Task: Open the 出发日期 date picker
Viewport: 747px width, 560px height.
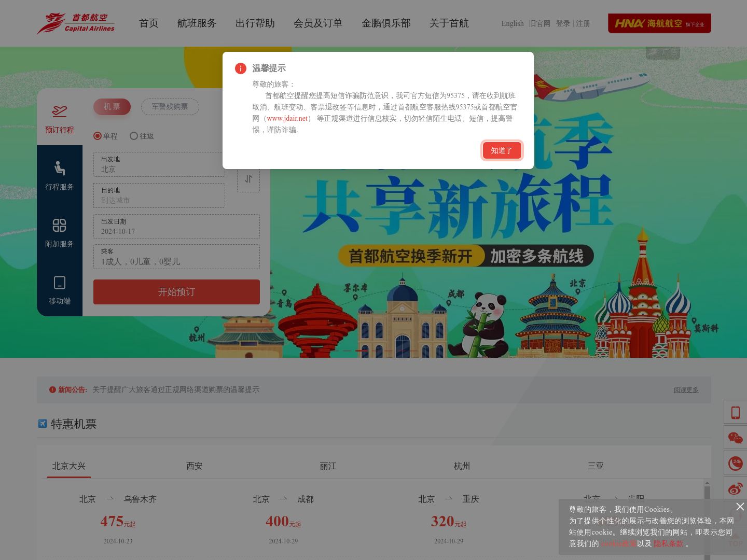Action: (x=176, y=227)
